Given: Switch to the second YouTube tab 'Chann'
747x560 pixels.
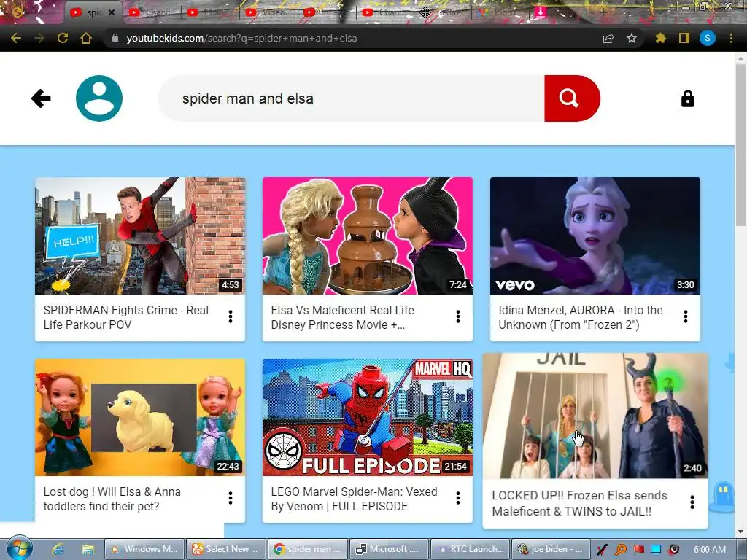Looking at the screenshot, I should [x=152, y=13].
